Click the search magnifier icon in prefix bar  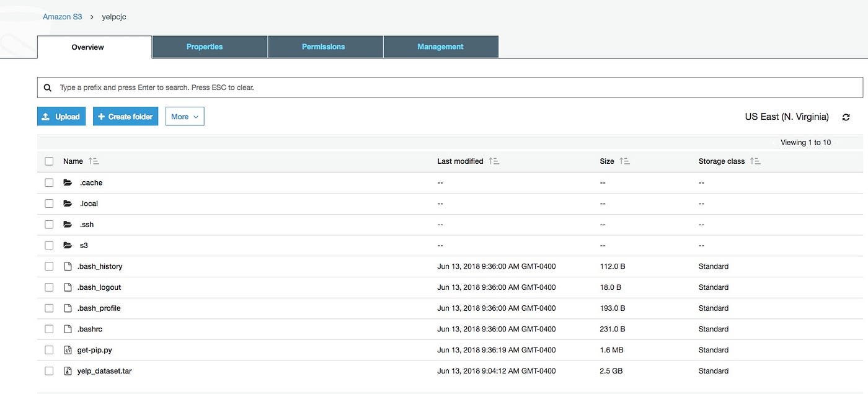pos(48,87)
